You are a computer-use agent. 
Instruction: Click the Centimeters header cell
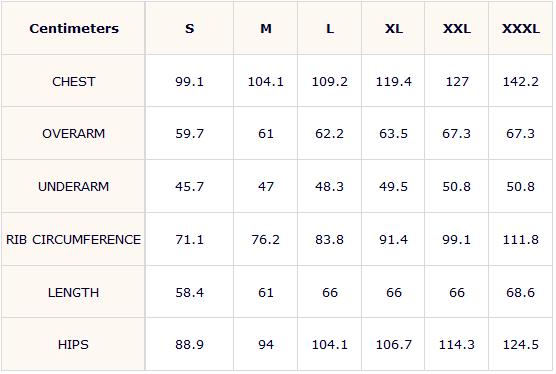tap(74, 28)
